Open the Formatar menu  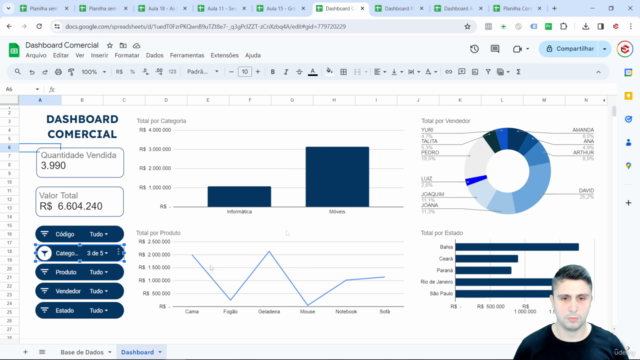(x=127, y=56)
